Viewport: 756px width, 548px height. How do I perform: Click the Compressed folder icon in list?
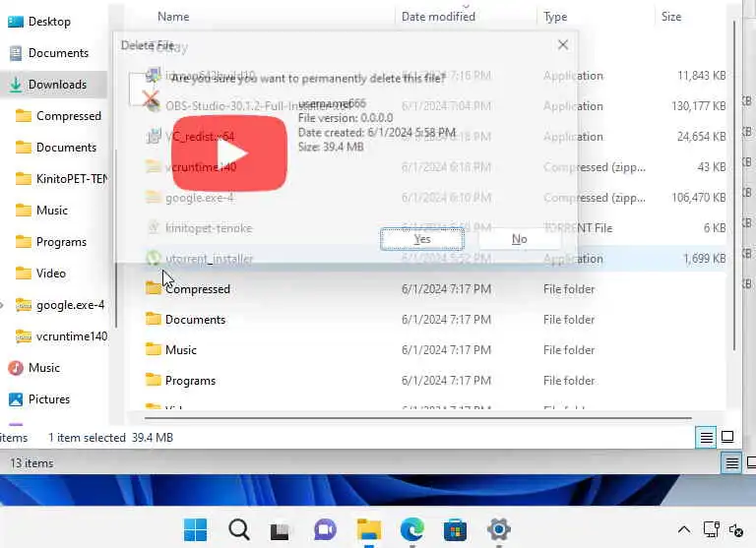pos(154,288)
